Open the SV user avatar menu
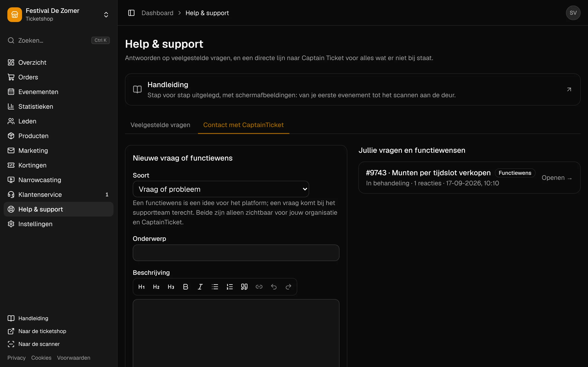This screenshot has width=588, height=367. click(573, 13)
